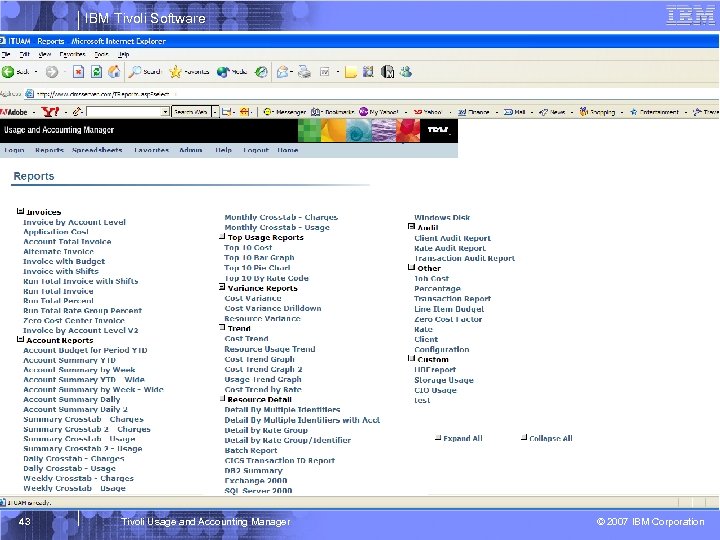Click the Mail envelope icon in toolbar
720x540 pixels.
click(x=283, y=72)
